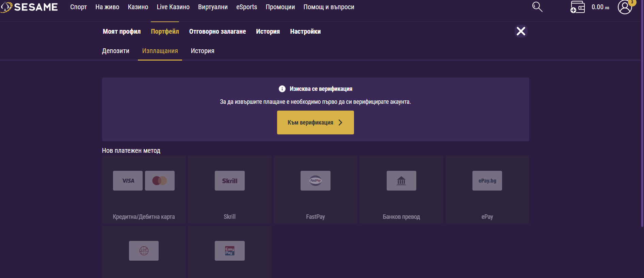Pick the ePay.bg logo icon
This screenshot has height=278, width=644.
click(487, 181)
